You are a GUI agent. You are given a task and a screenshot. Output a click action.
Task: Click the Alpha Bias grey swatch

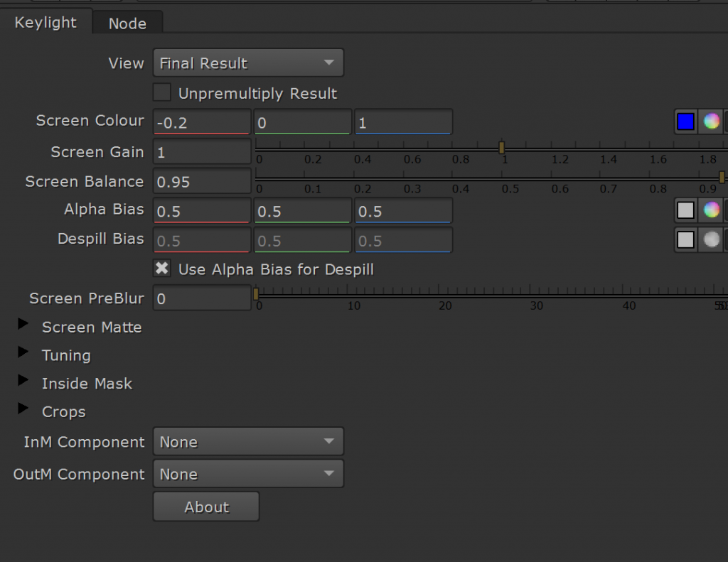685,210
